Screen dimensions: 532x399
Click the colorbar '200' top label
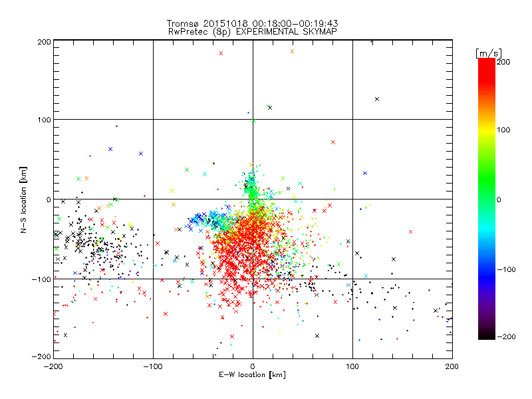(x=503, y=62)
